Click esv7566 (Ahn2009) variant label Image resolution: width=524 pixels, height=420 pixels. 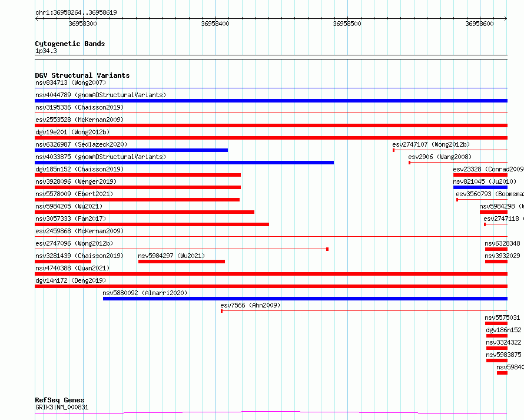coord(250,305)
